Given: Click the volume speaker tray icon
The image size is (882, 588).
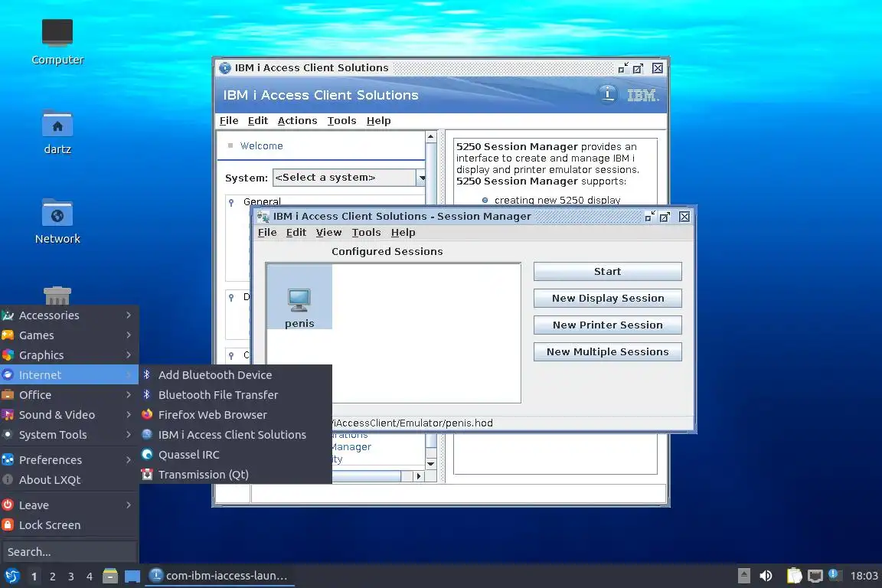Looking at the screenshot, I should click(766, 576).
